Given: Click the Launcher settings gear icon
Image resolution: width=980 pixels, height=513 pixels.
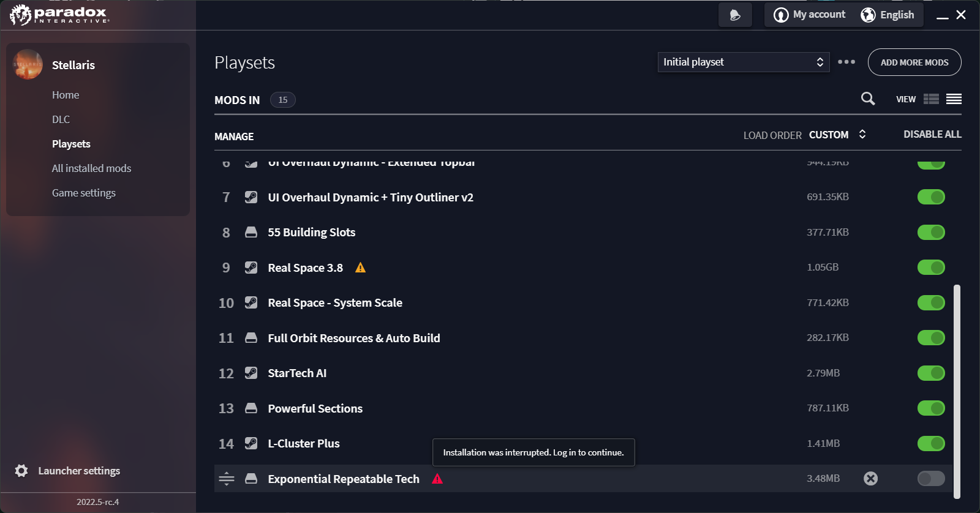Looking at the screenshot, I should click(21, 471).
